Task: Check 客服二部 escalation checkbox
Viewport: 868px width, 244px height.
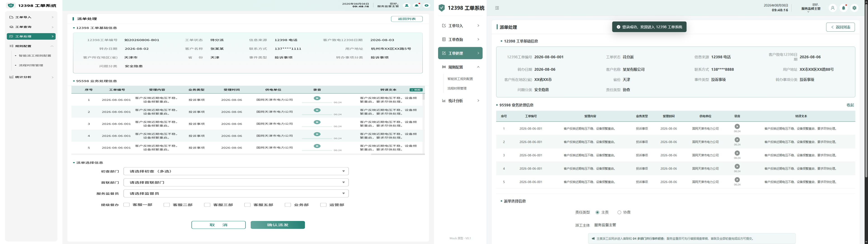Action: (x=166, y=204)
